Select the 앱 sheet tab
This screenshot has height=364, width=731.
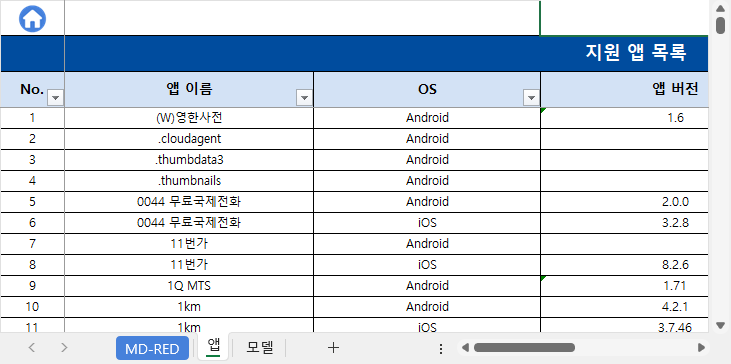(214, 346)
